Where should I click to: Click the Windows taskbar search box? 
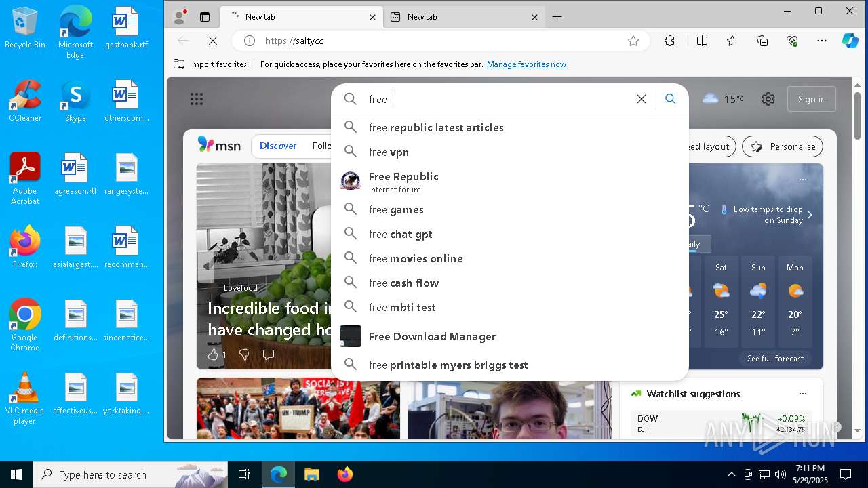pos(130,474)
